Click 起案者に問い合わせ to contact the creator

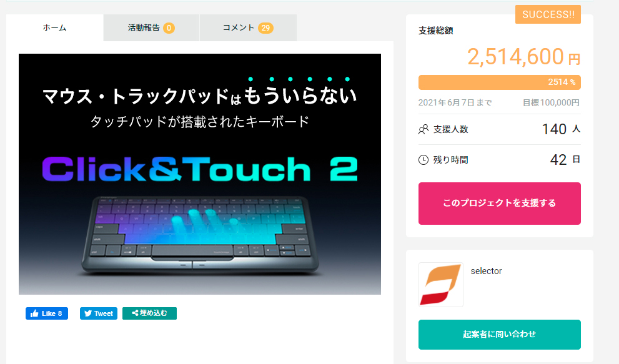pyautogui.click(x=499, y=335)
